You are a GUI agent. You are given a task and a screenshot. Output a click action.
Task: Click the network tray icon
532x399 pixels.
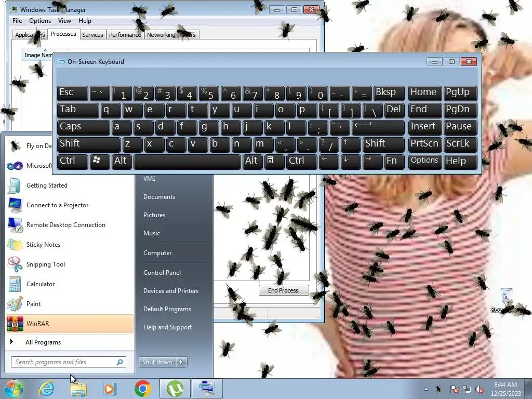point(467,389)
